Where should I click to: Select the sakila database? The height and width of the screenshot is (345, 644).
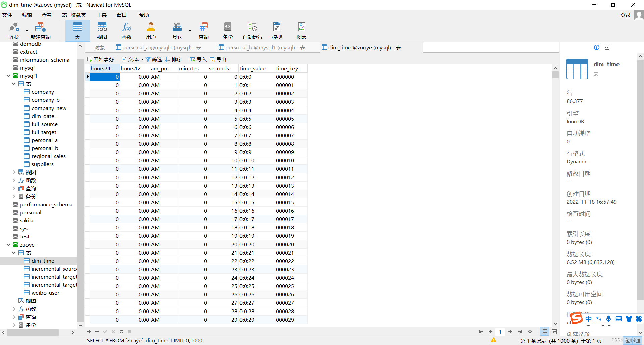pos(26,220)
